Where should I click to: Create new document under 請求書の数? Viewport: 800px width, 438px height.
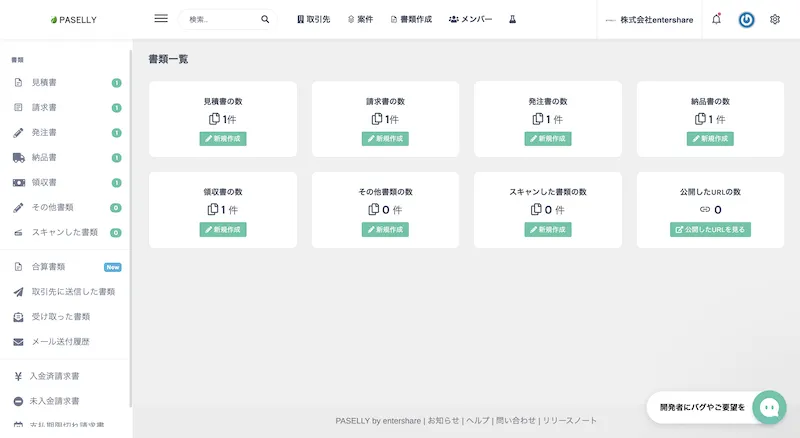pyautogui.click(x=385, y=139)
